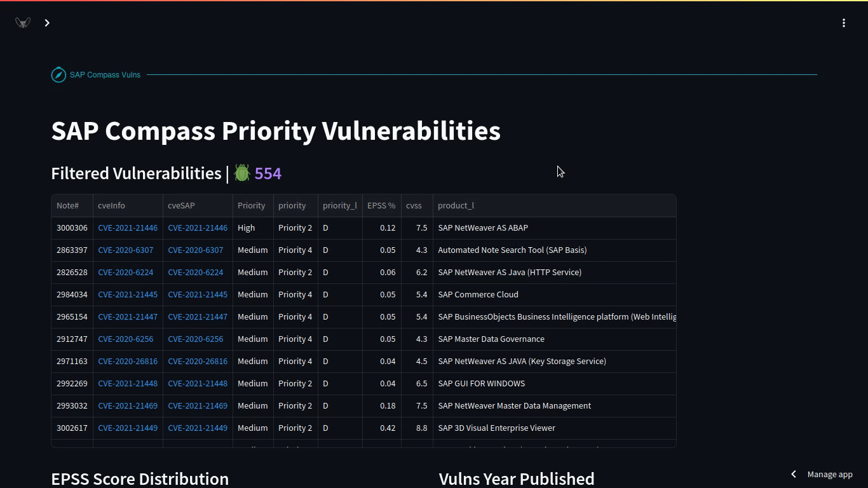868x488 pixels.
Task: Open the three-dot main menu
Action: [844, 23]
